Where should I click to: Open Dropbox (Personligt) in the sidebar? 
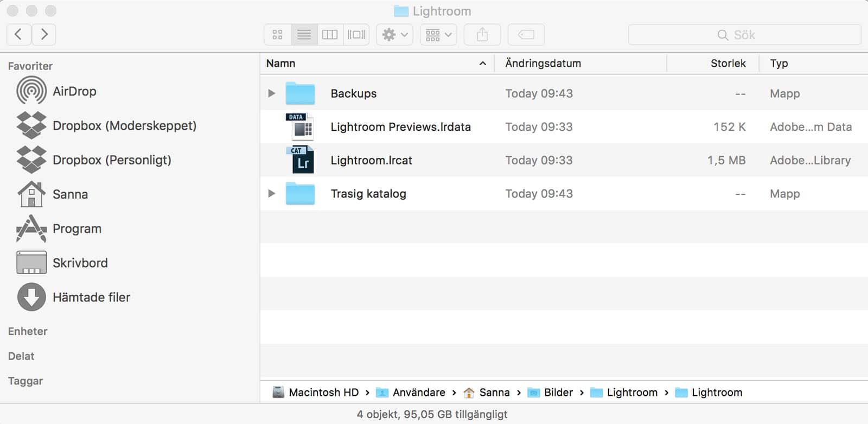(x=94, y=160)
